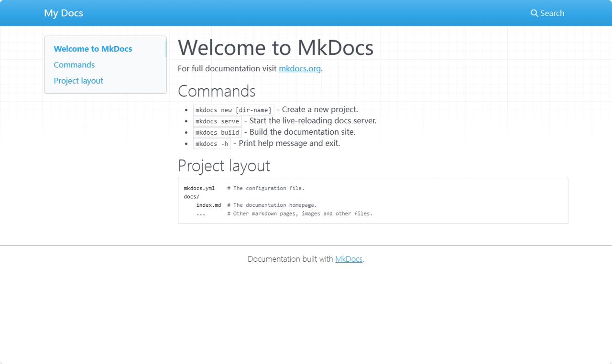Select Welcome to MkDocs in sidebar
Image resolution: width=612 pixels, height=364 pixels.
pos(93,49)
